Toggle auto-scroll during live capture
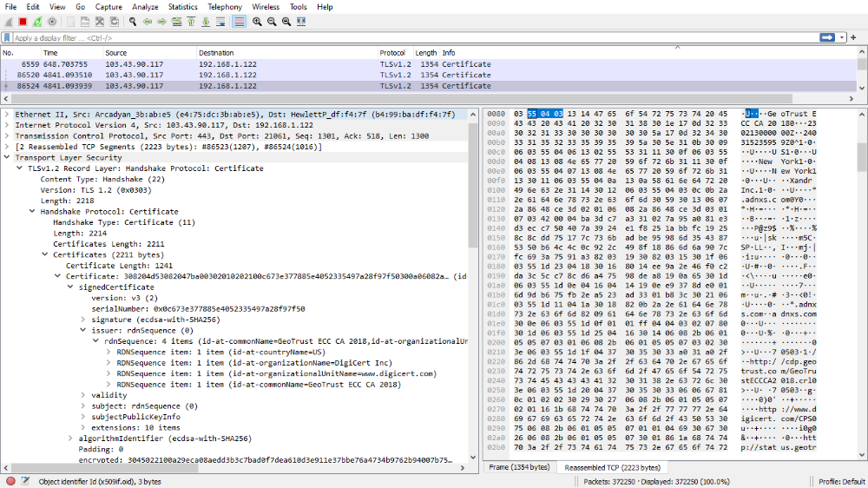This screenshot has width=868, height=488. pyautogui.click(x=221, y=21)
